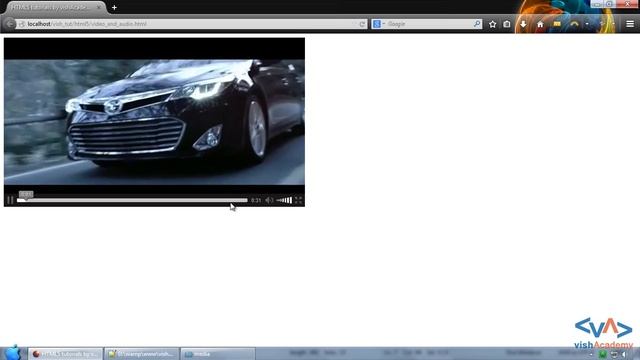This screenshot has width=640, height=360.
Task: Click the yellow envelope toolbar icon
Action: [x=557, y=24]
